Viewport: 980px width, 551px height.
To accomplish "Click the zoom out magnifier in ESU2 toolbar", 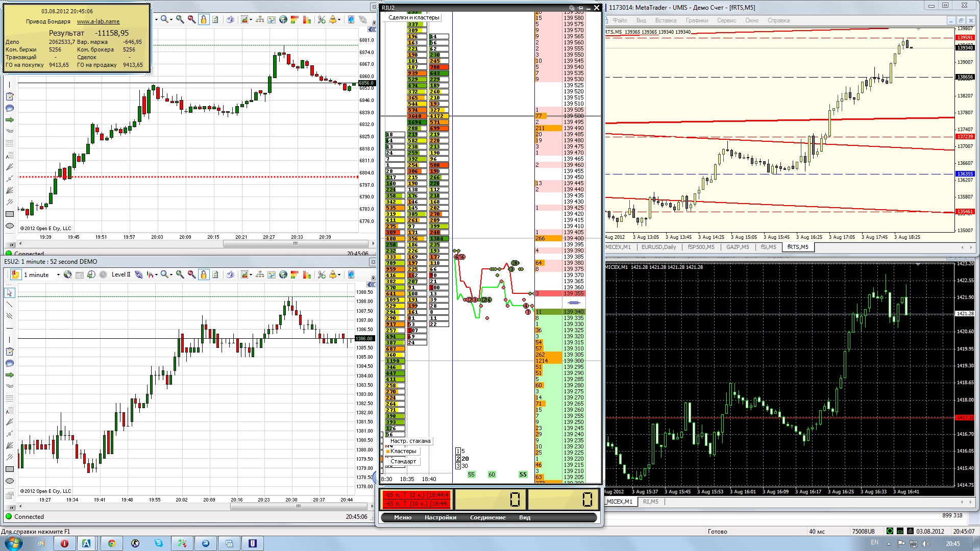I will pyautogui.click(x=191, y=274).
